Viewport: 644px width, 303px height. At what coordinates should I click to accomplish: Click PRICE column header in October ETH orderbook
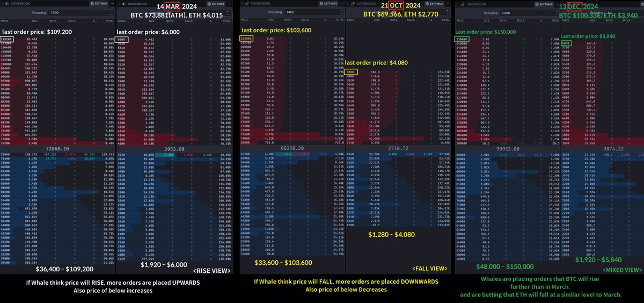click(x=350, y=20)
